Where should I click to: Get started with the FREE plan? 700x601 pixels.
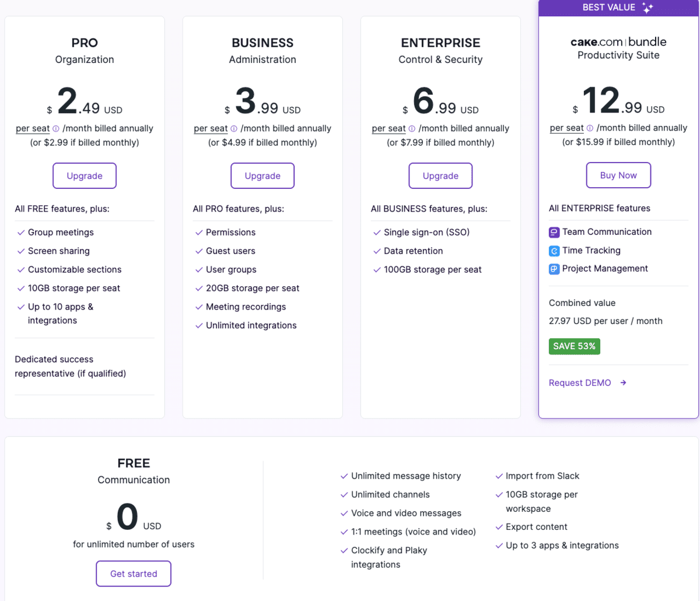coord(134,574)
